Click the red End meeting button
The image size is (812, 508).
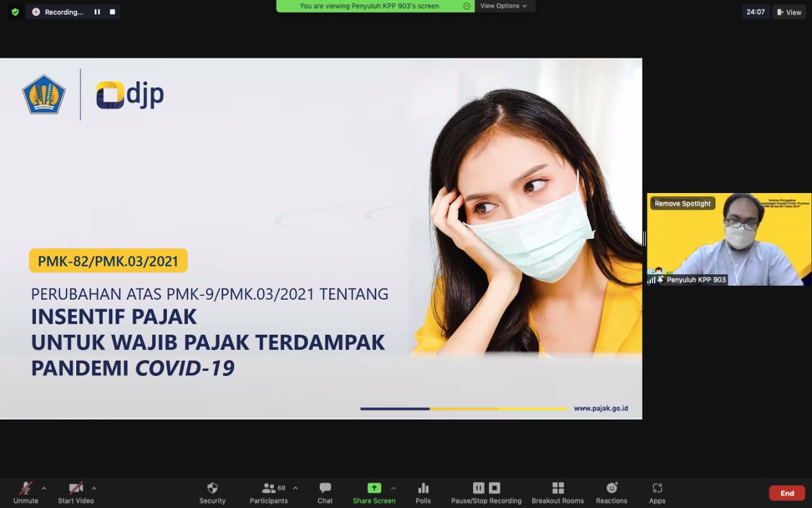click(x=787, y=493)
